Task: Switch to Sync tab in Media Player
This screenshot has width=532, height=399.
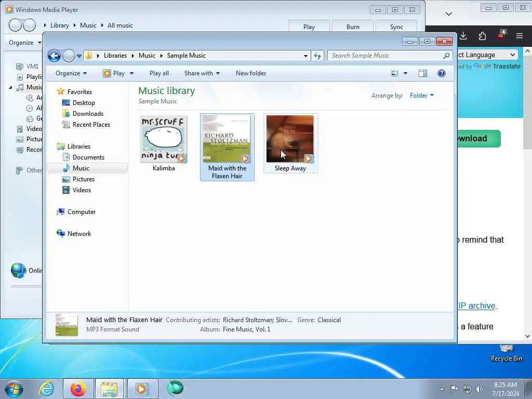Action: pos(396,27)
